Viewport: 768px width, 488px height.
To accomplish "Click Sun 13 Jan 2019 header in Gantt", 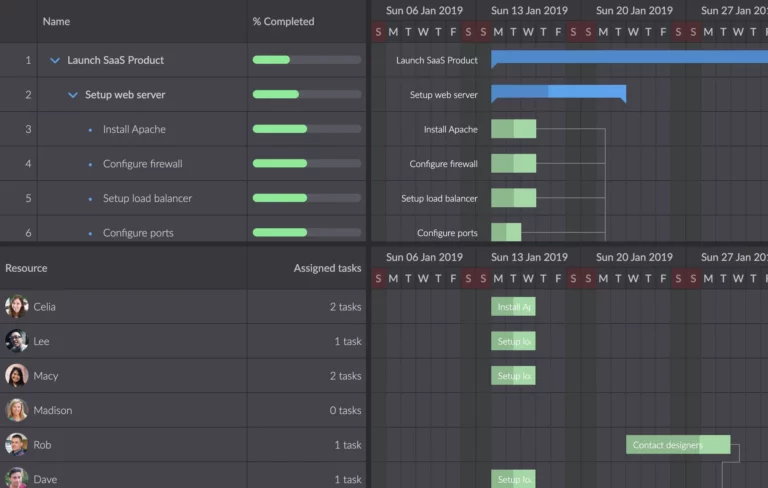I will 529,11.
